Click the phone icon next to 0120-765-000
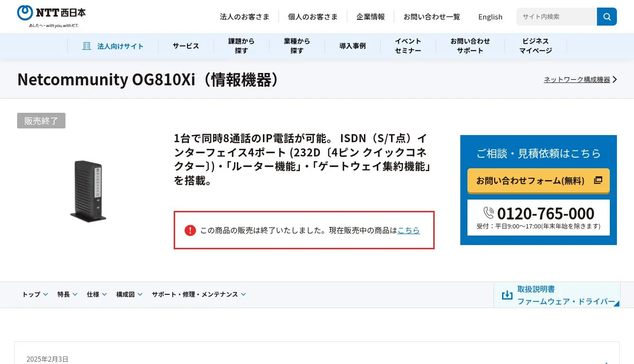Image resolution: width=634 pixels, height=364 pixels. point(489,212)
